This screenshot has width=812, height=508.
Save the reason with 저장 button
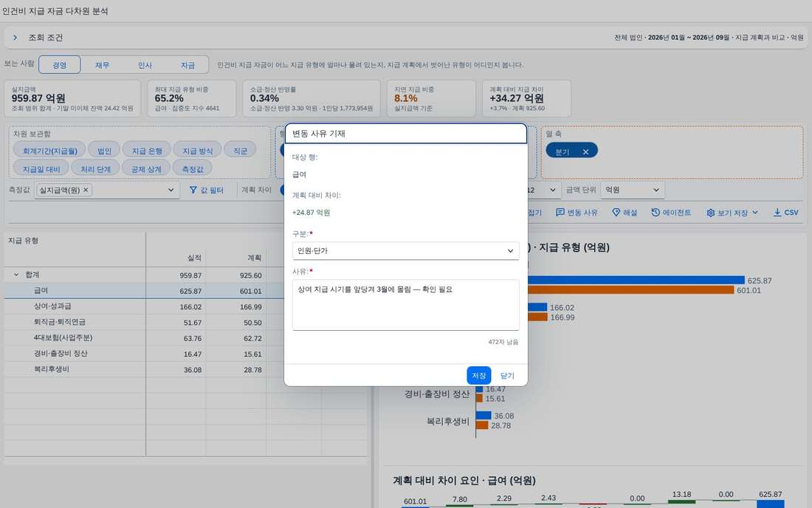(x=478, y=375)
